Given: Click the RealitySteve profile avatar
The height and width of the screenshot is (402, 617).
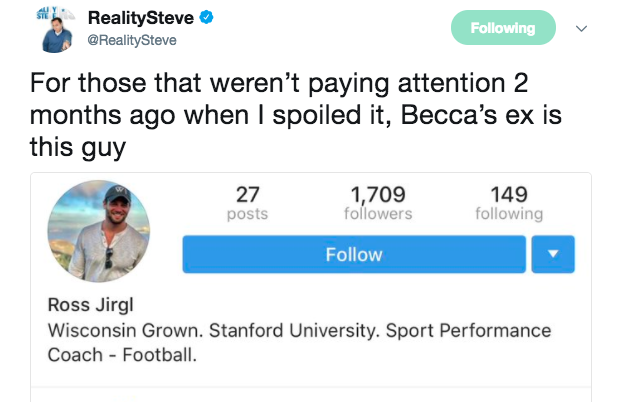Looking at the screenshot, I should 59,28.
